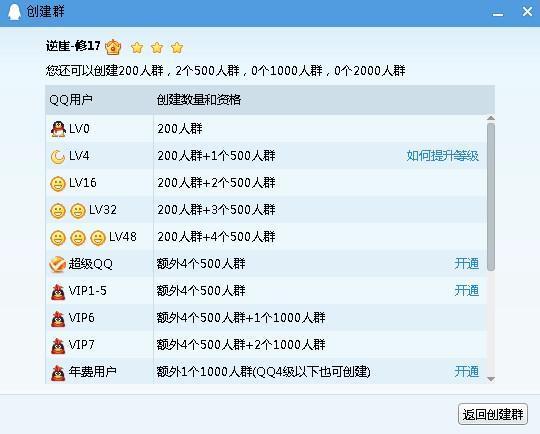Image resolution: width=540 pixels, height=434 pixels.
Task: Open the 如何提升等级 link
Action: (x=443, y=156)
